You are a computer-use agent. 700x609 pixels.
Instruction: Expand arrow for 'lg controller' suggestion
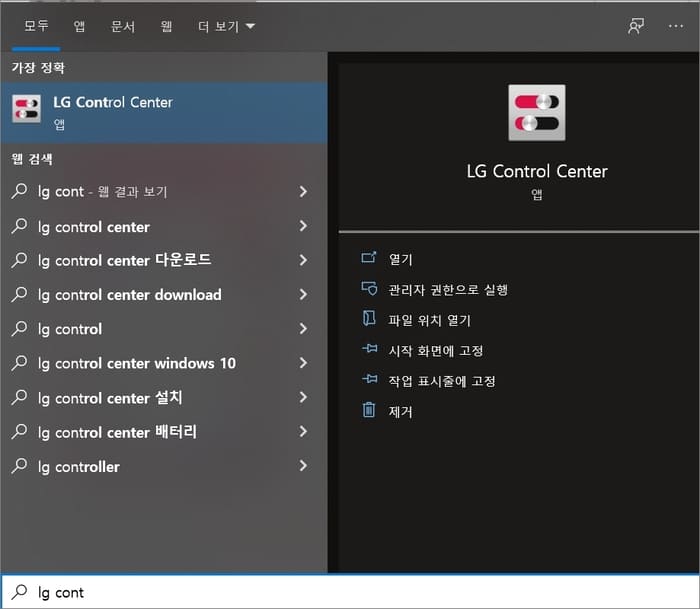(303, 466)
